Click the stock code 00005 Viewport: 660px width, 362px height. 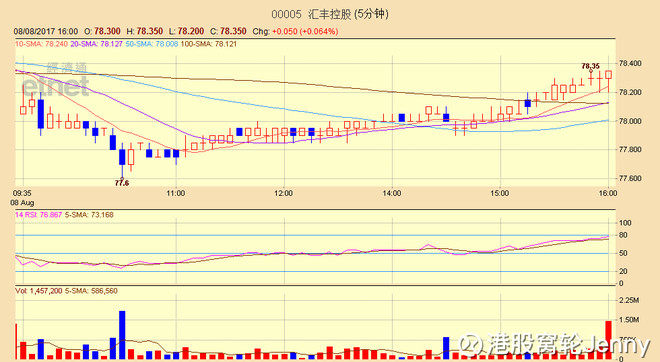[x=286, y=15]
